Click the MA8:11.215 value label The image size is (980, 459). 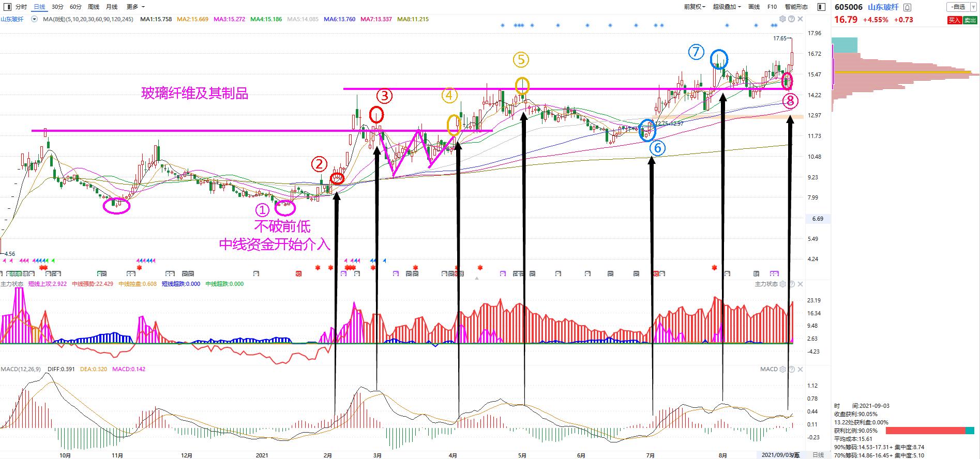pos(413,19)
